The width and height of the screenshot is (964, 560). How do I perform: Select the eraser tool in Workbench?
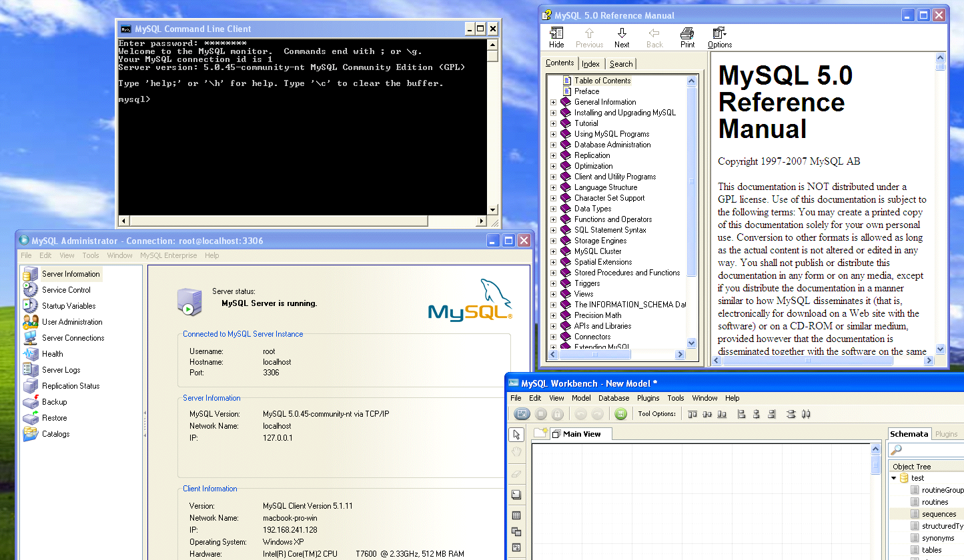[516, 474]
